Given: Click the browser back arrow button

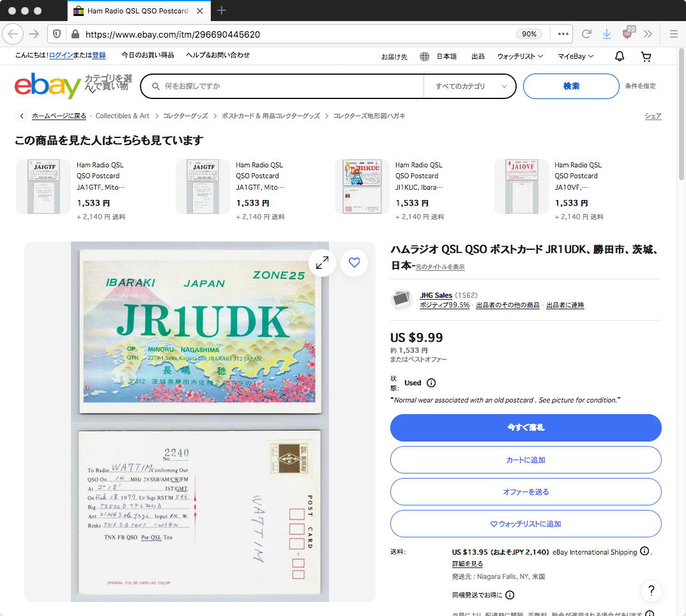Looking at the screenshot, I should click(x=13, y=34).
